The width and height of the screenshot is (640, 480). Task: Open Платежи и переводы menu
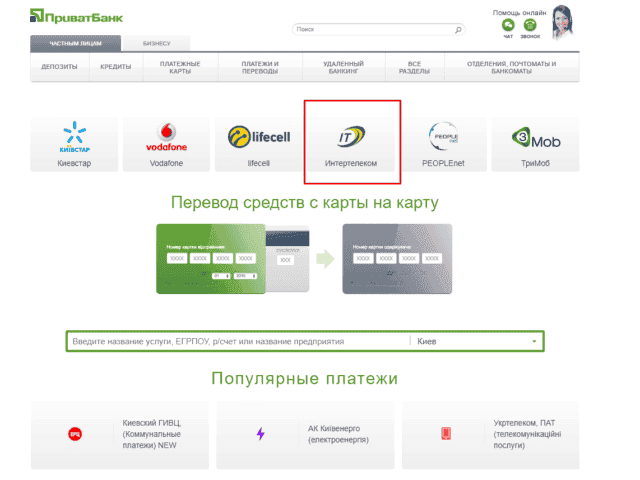coord(260,67)
